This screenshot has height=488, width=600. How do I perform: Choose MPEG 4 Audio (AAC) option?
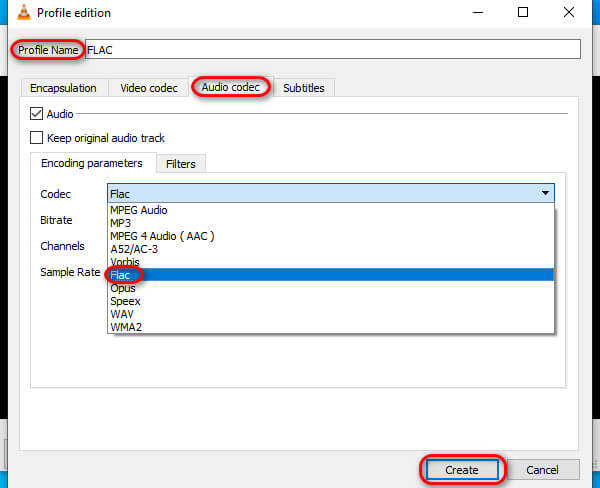point(162,236)
